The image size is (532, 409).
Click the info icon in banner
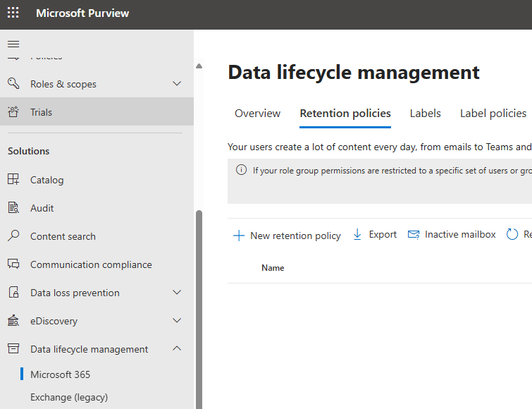241,170
